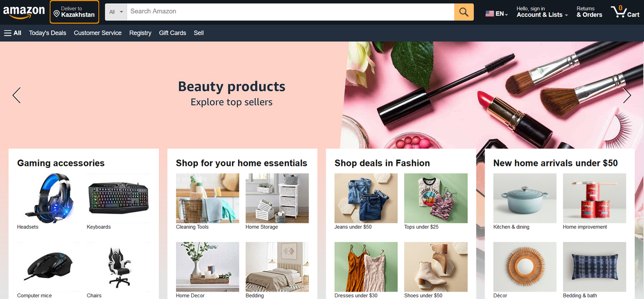
Task: Open the Registry link
Action: pos(140,33)
